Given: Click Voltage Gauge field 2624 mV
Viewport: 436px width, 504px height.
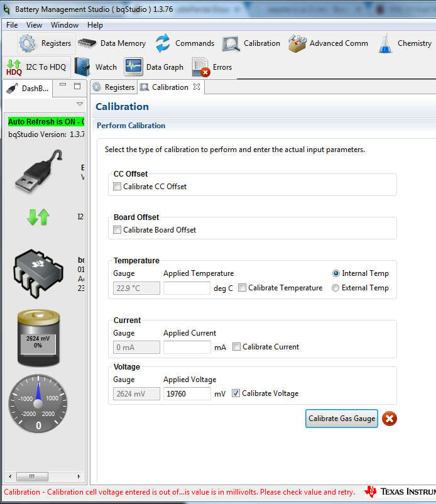Looking at the screenshot, I should click(136, 394).
